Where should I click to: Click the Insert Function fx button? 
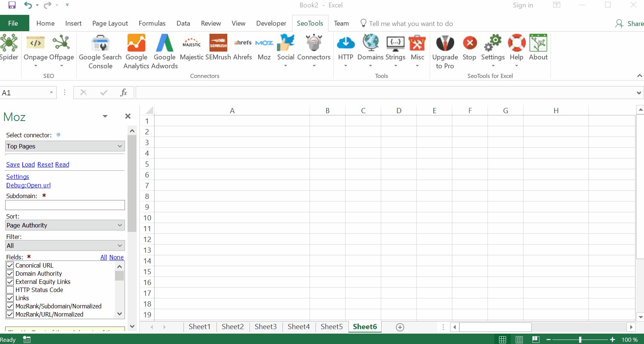tap(123, 92)
